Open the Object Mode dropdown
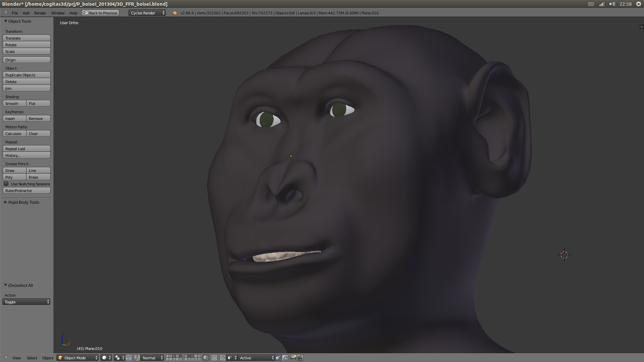The height and width of the screenshot is (362, 644). point(78,358)
